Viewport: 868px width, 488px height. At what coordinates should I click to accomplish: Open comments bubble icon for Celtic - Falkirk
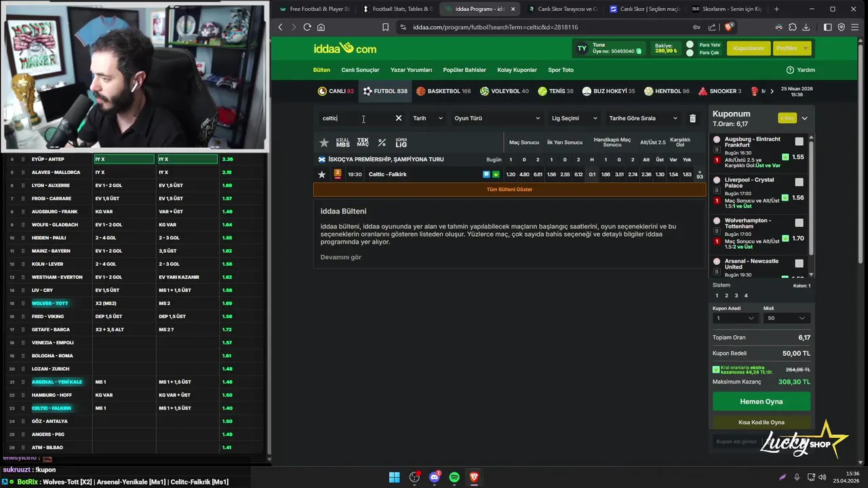(486, 174)
